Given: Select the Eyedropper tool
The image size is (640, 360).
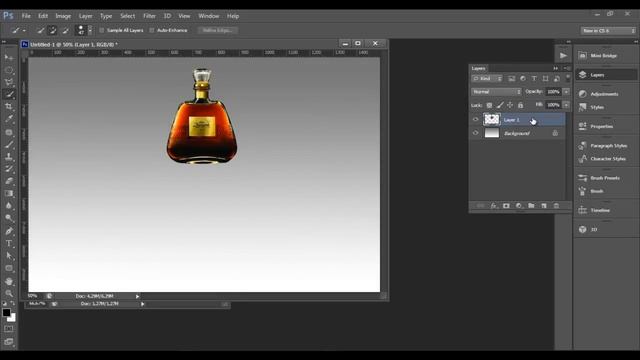Looking at the screenshot, I should point(9,119).
